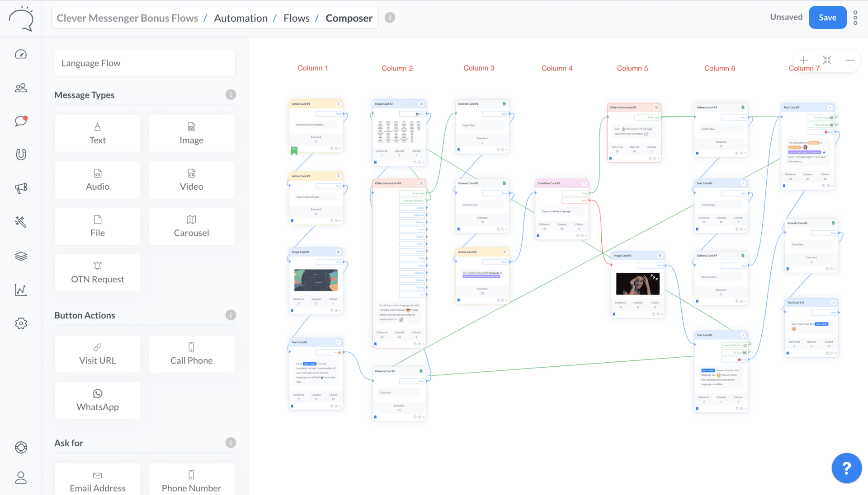Open the three-dot menu beside Save
The width and height of the screenshot is (868, 495).
(x=855, y=17)
